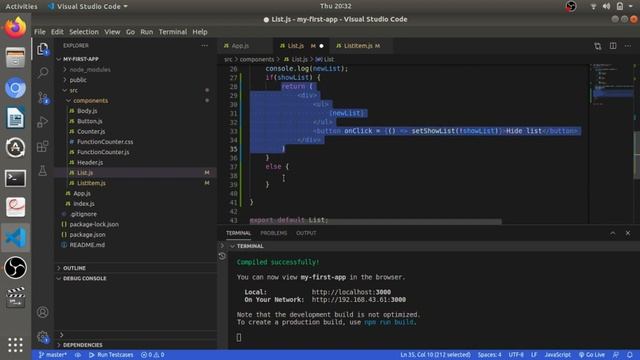
Task: Open notifications bell in status bar
Action: (630, 355)
